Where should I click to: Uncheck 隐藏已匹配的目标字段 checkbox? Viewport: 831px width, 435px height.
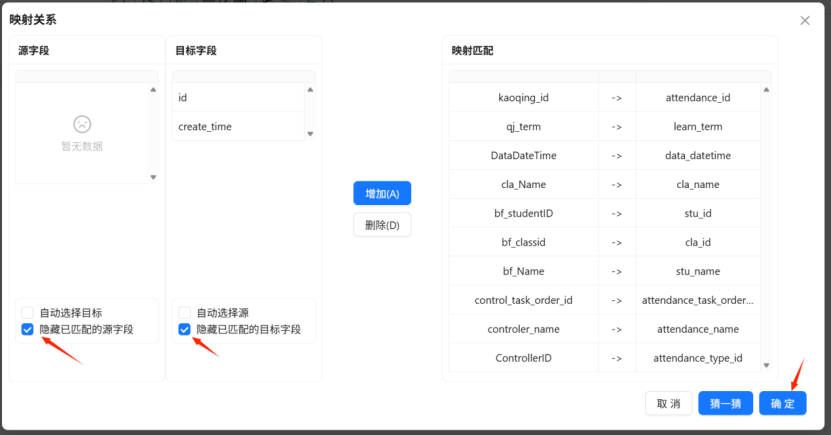[184, 330]
